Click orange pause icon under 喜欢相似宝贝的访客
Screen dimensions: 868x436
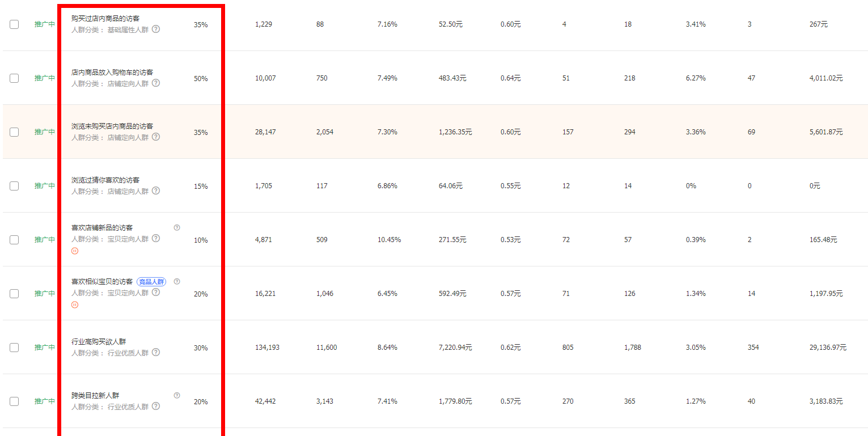[75, 304]
